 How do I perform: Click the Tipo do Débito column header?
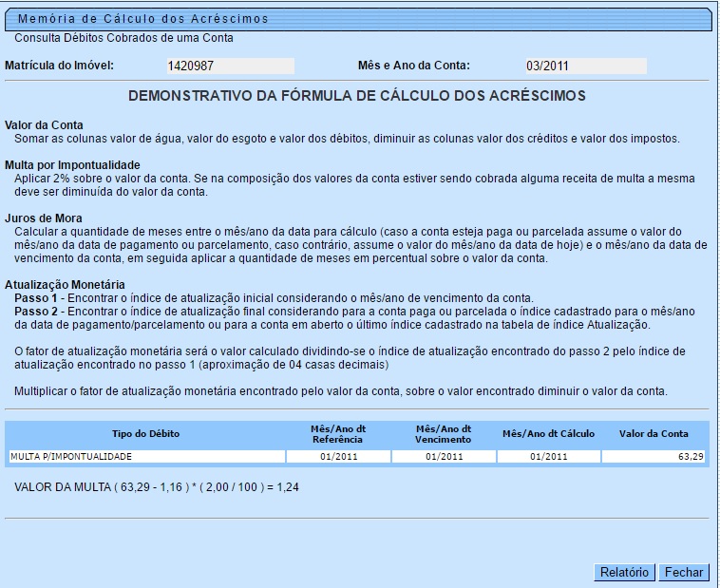145,434
